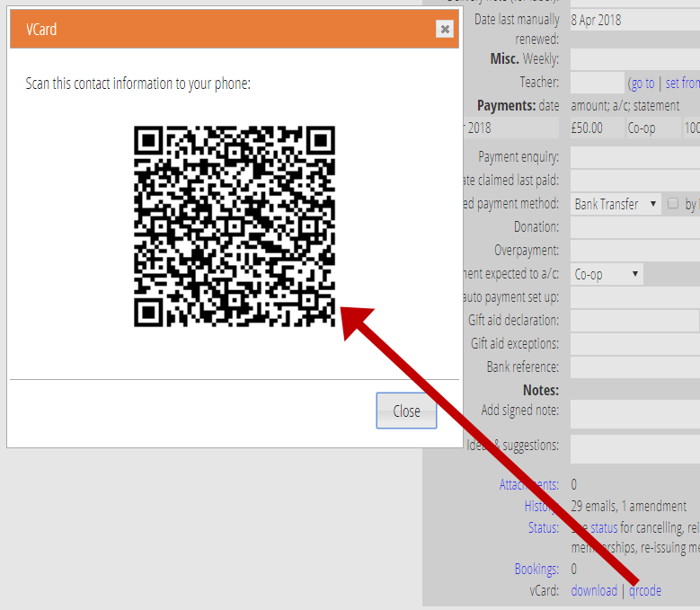Click the date last manually renewed field
This screenshot has width=700, height=610.
(x=635, y=20)
